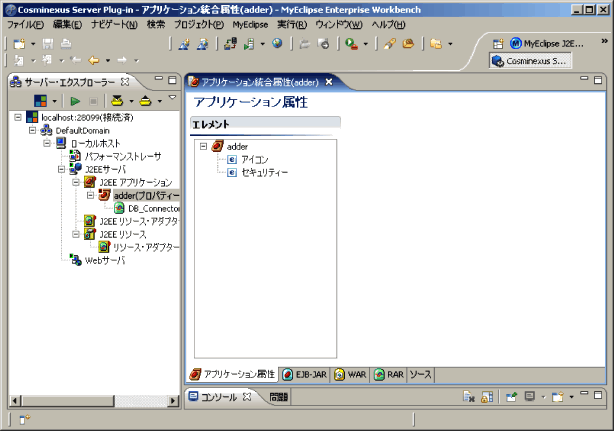Minimize the console panel
The height and width of the screenshot is (431, 614).
pos(584,393)
